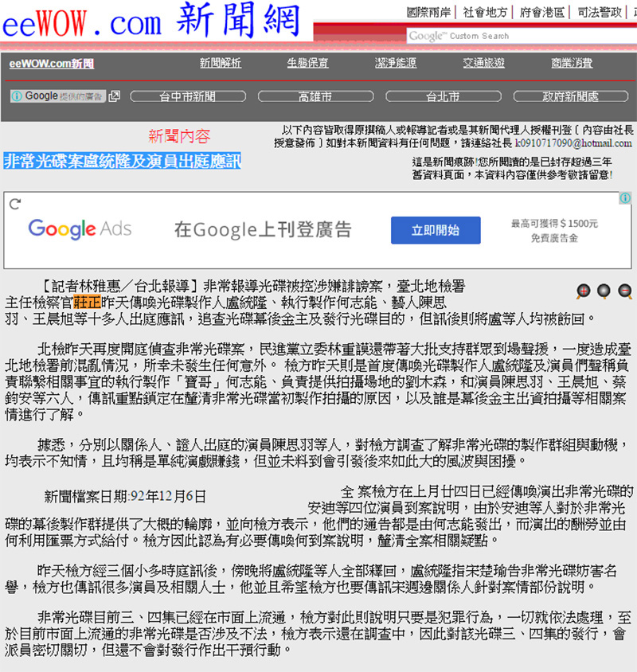The image size is (637, 672).
Task: Click the middle reset-zoom magnifier icon
Action: coord(604,291)
